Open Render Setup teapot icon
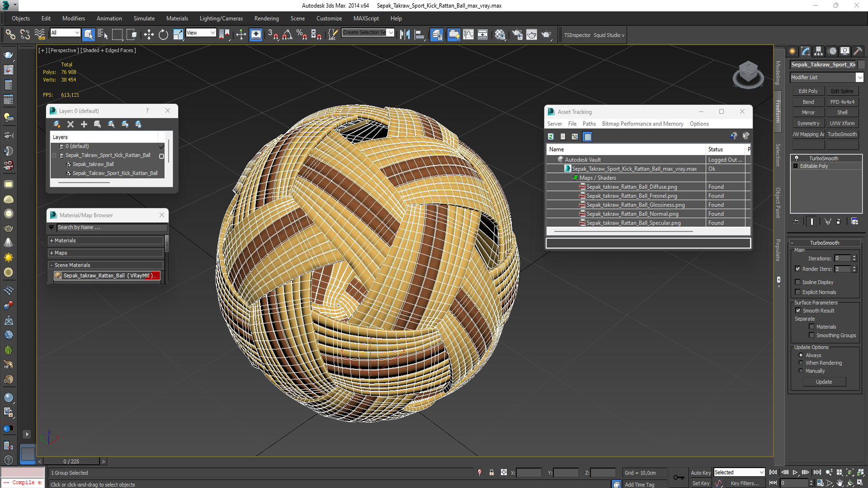This screenshot has width=868, height=488. 517,34
